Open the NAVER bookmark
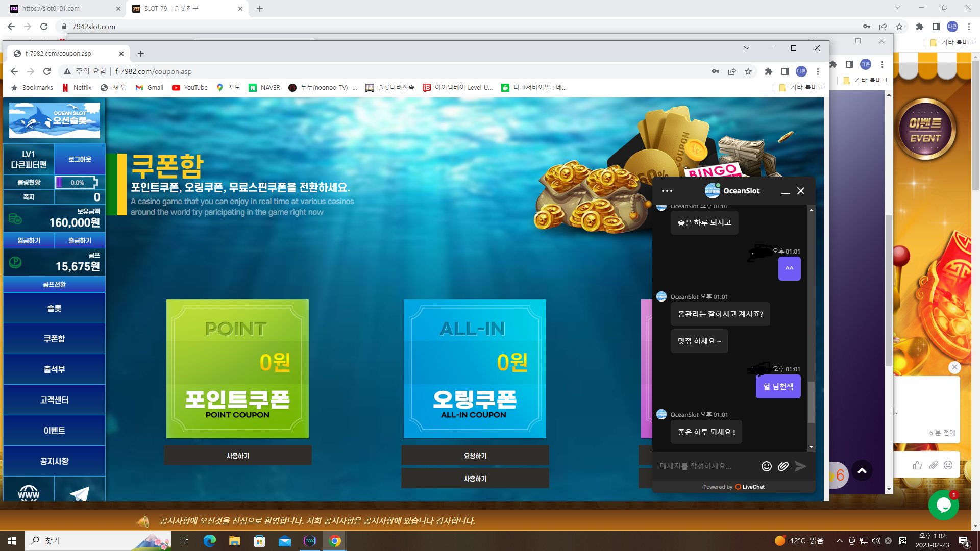Screen dimensions: 980x551 [x=264, y=88]
